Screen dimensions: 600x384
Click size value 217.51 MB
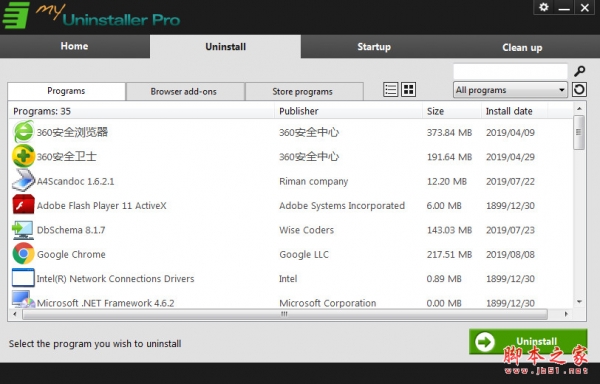click(x=449, y=254)
